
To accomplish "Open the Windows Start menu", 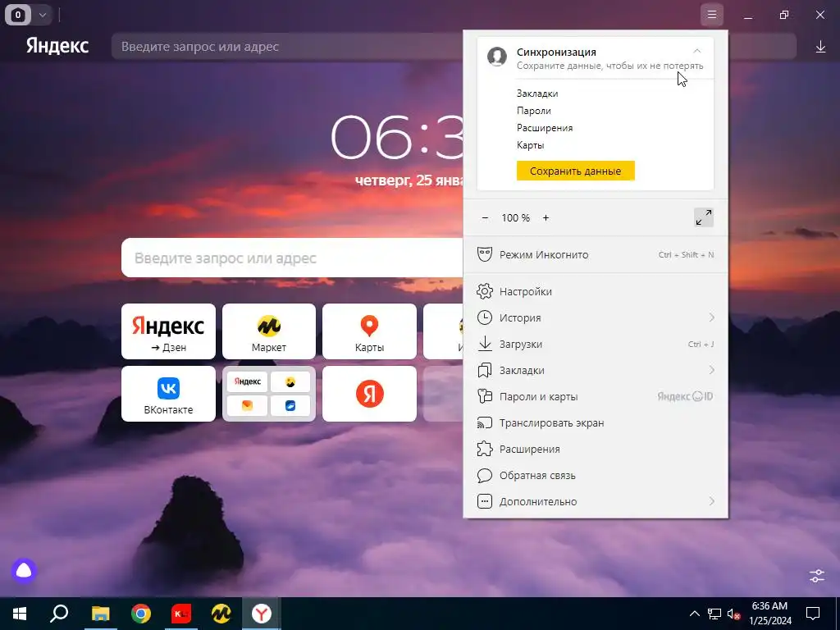I will click(x=20, y=614).
